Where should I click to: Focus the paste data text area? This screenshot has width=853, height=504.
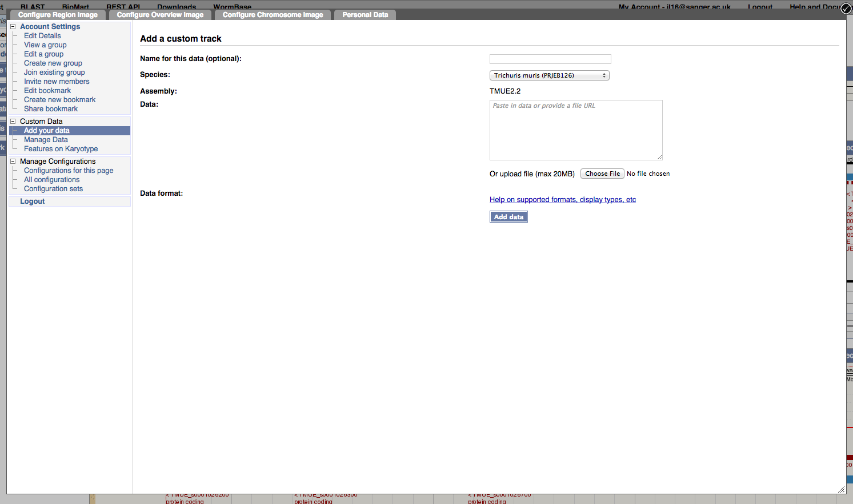pyautogui.click(x=576, y=130)
